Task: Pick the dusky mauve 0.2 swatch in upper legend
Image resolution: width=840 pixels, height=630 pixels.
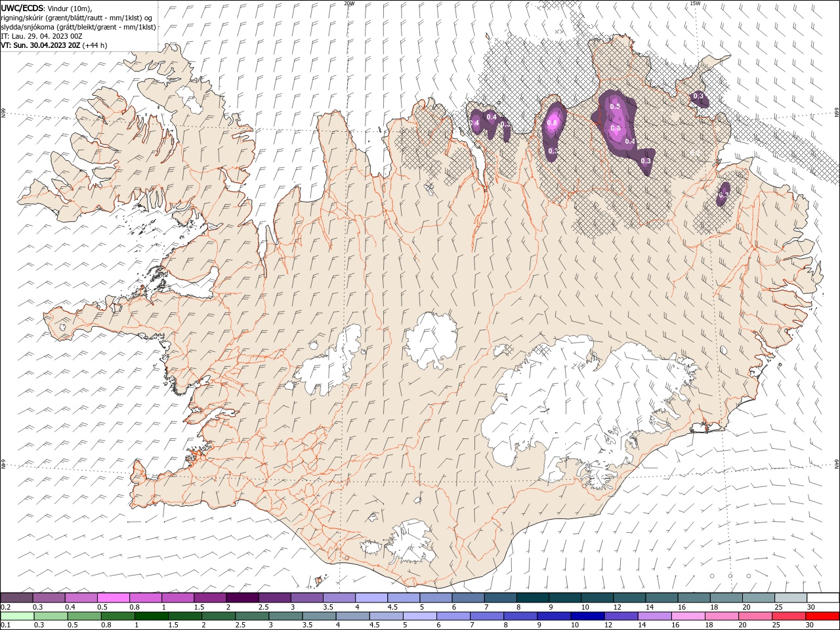Action: [16, 598]
